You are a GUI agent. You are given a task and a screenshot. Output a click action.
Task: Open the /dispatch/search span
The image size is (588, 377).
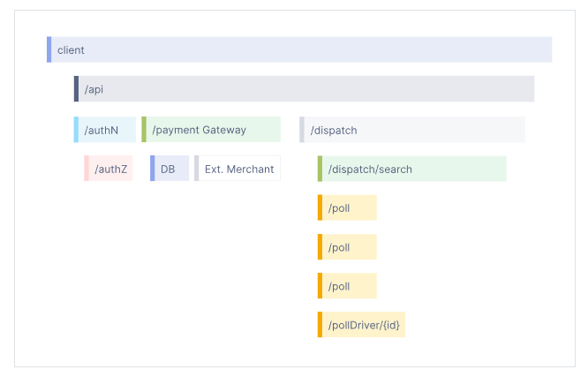[x=413, y=169]
